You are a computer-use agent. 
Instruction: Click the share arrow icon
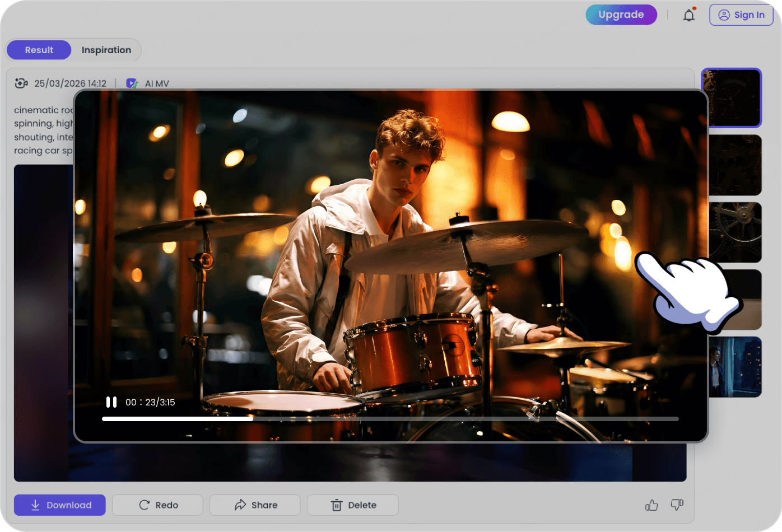click(240, 505)
